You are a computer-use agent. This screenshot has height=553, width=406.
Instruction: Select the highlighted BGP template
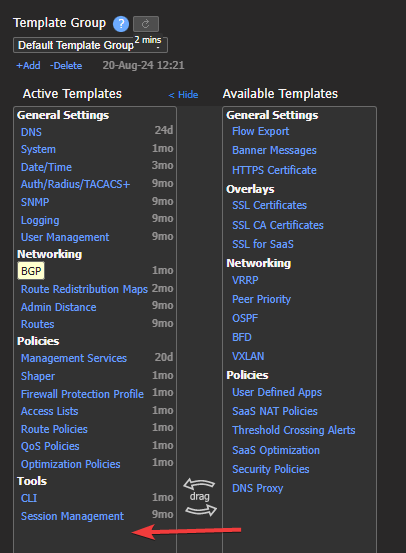[31, 271]
